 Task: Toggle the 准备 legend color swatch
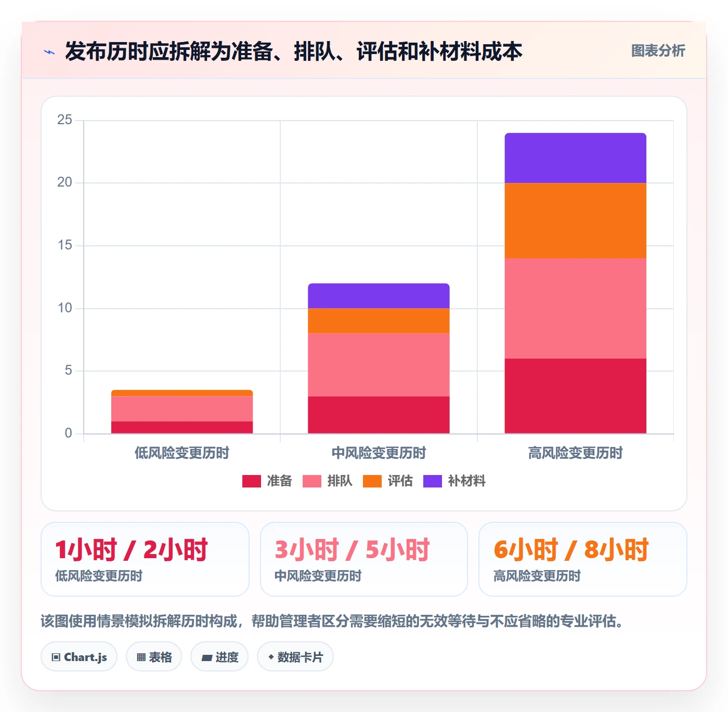[x=252, y=481]
